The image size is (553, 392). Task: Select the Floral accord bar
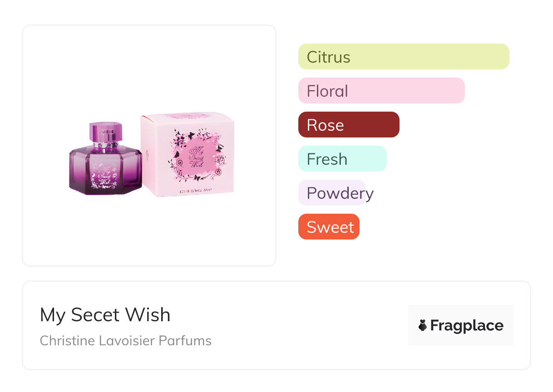pos(381,91)
